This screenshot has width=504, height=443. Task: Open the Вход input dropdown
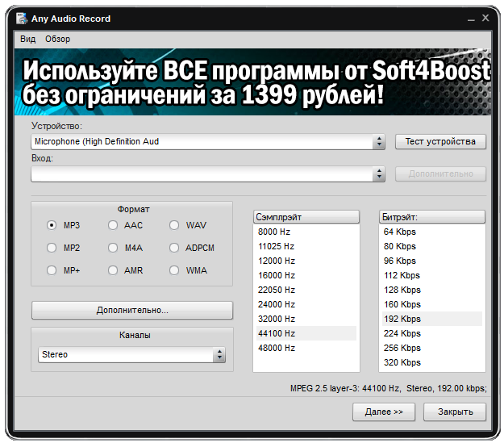click(x=207, y=174)
